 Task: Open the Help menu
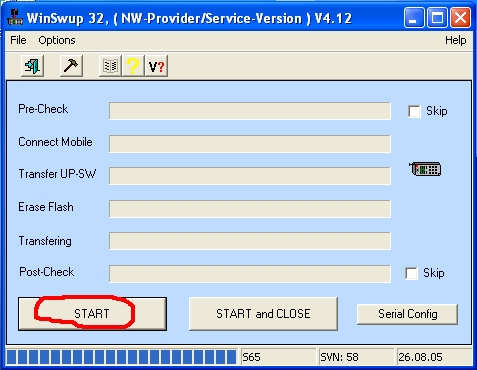tap(455, 40)
